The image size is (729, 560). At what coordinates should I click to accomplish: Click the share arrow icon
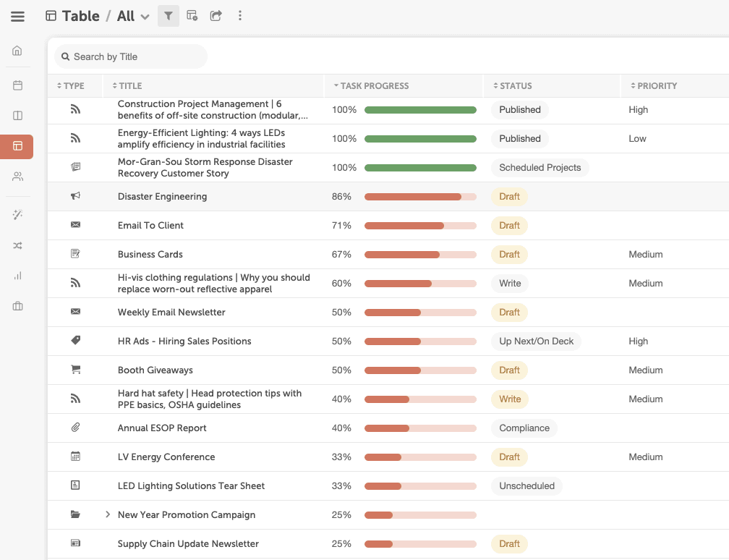[216, 16]
